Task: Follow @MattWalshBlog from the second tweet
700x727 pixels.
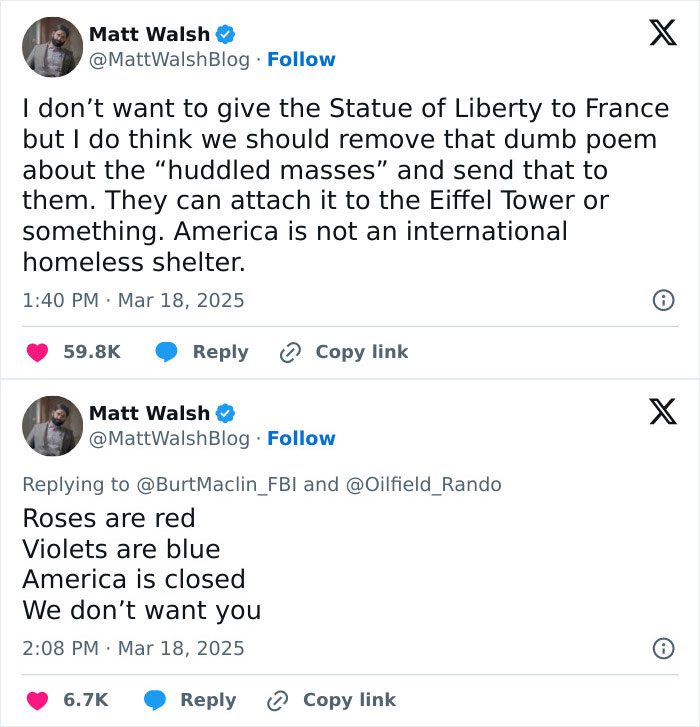Action: click(301, 439)
